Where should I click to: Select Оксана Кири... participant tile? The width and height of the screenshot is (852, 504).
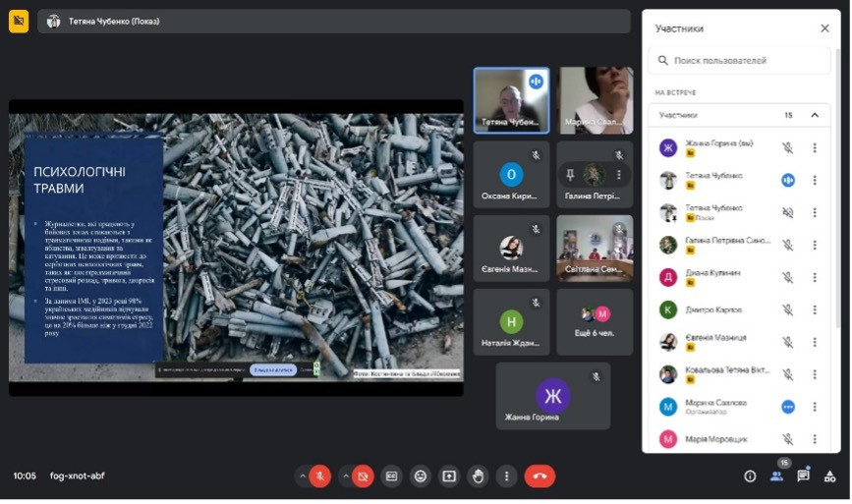(x=511, y=174)
